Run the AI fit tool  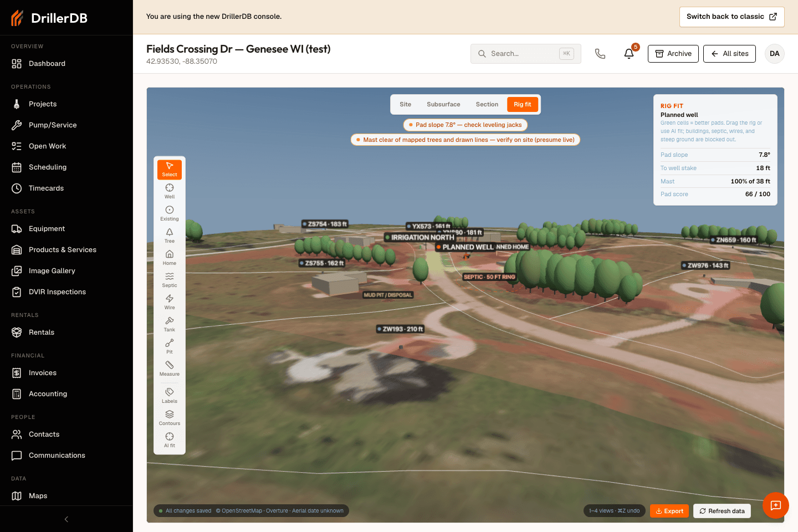170,441
